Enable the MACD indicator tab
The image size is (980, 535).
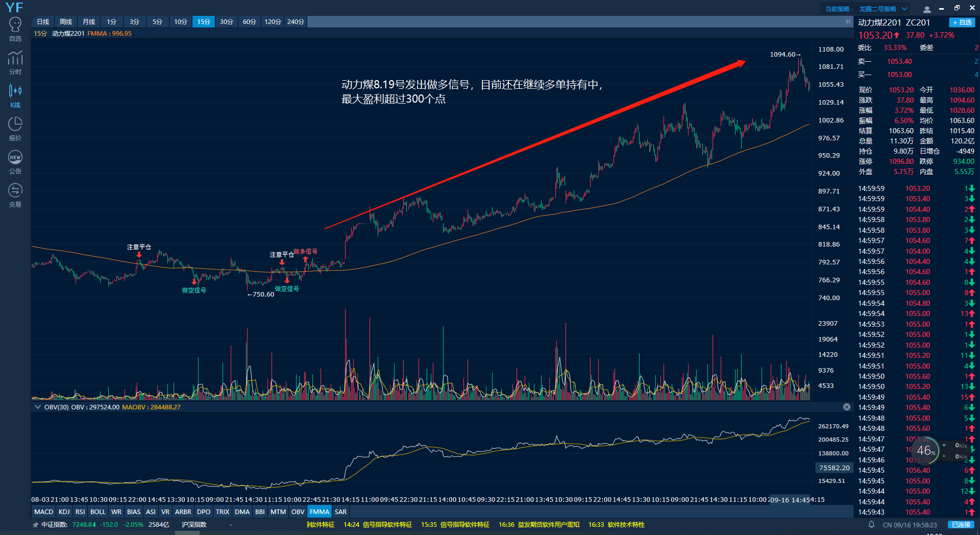click(x=43, y=512)
